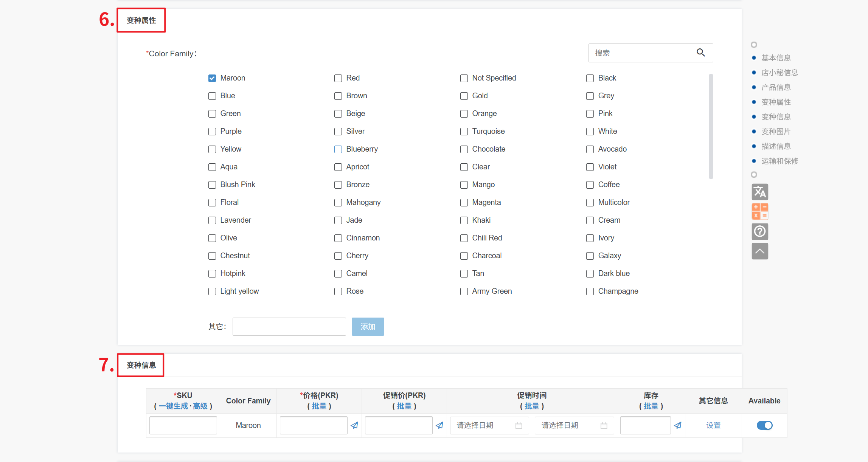Apply stock to all paper-plane icon
Viewport: 868px width, 462px height.
pos(678,425)
